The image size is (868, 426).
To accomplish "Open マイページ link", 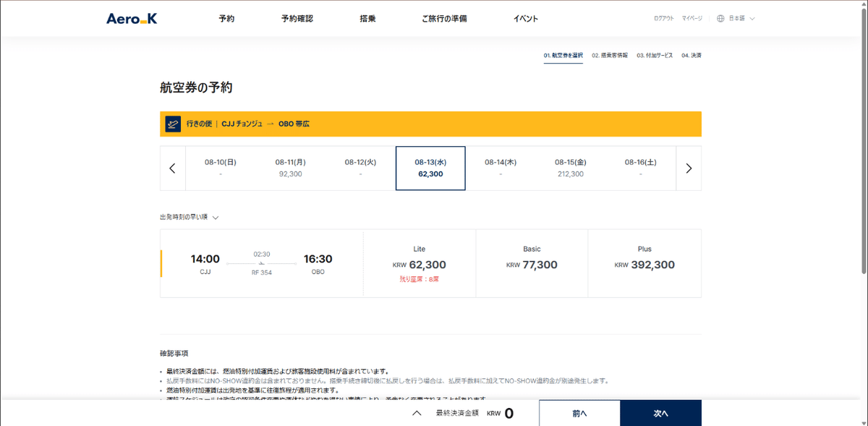I will pos(692,19).
